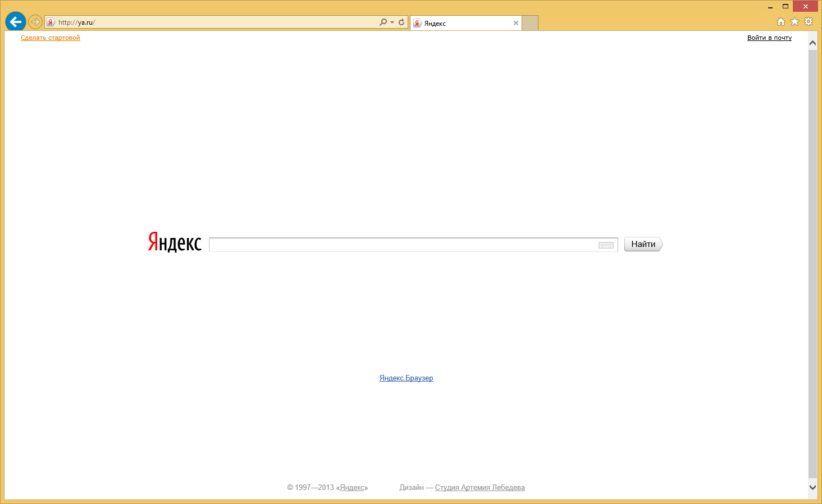
Task: Open the on-screen keyboard icon in search box
Action: point(606,245)
